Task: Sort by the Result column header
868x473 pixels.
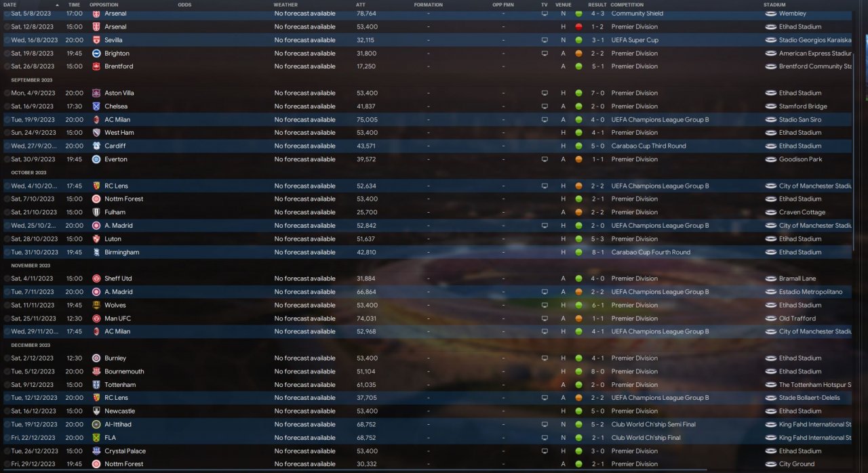Action: pos(597,5)
